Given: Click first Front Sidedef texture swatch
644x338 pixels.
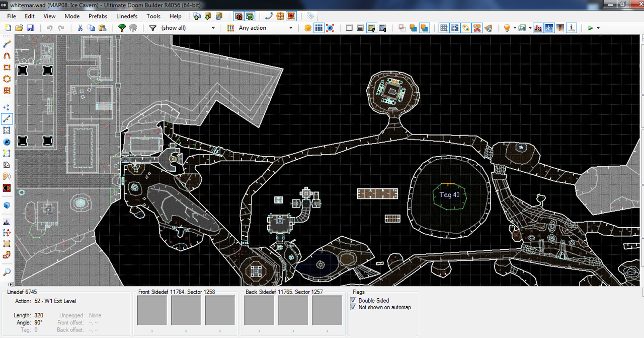Looking at the screenshot, I should pyautogui.click(x=152, y=310).
